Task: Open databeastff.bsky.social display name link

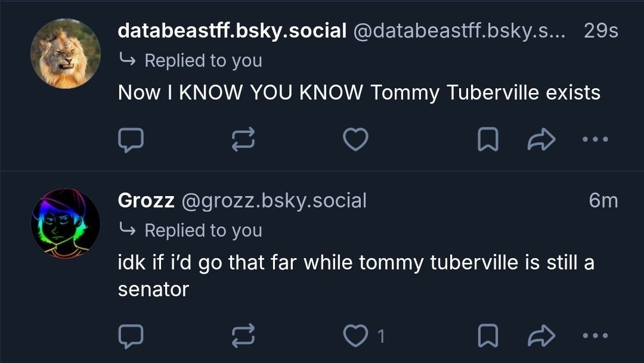Action: (232, 30)
